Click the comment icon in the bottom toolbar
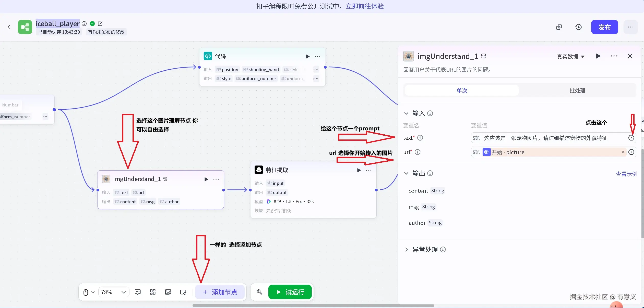644x308 pixels. (138, 292)
